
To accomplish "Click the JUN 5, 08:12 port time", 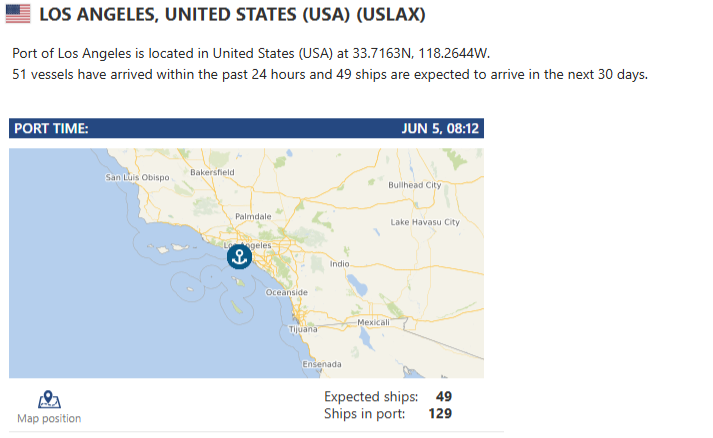I will 440,129.
